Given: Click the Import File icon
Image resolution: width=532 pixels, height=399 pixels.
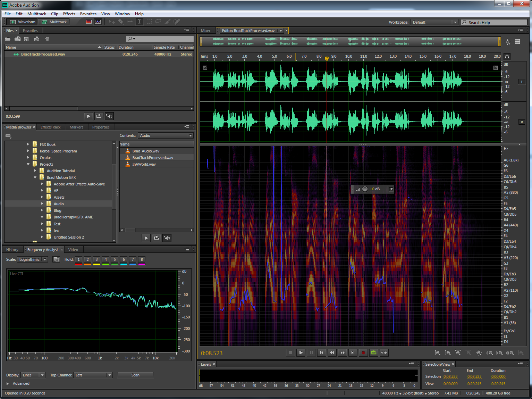Looking at the screenshot, I should [17, 39].
